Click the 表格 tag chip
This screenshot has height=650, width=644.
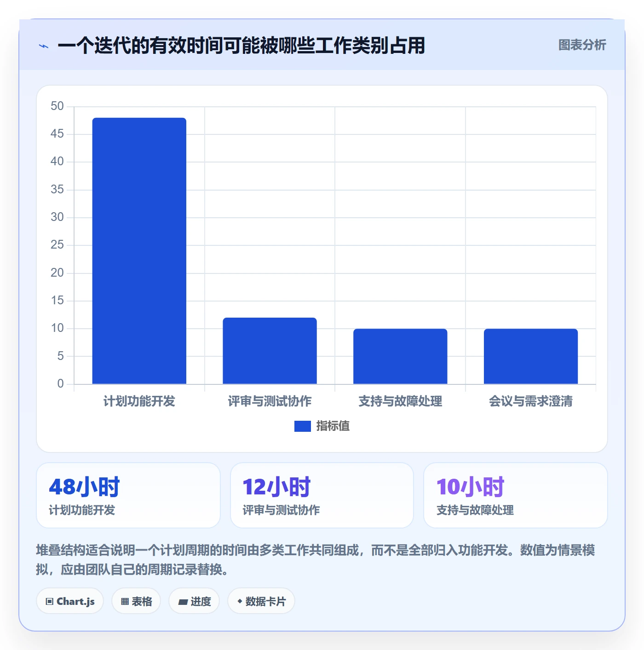(136, 601)
